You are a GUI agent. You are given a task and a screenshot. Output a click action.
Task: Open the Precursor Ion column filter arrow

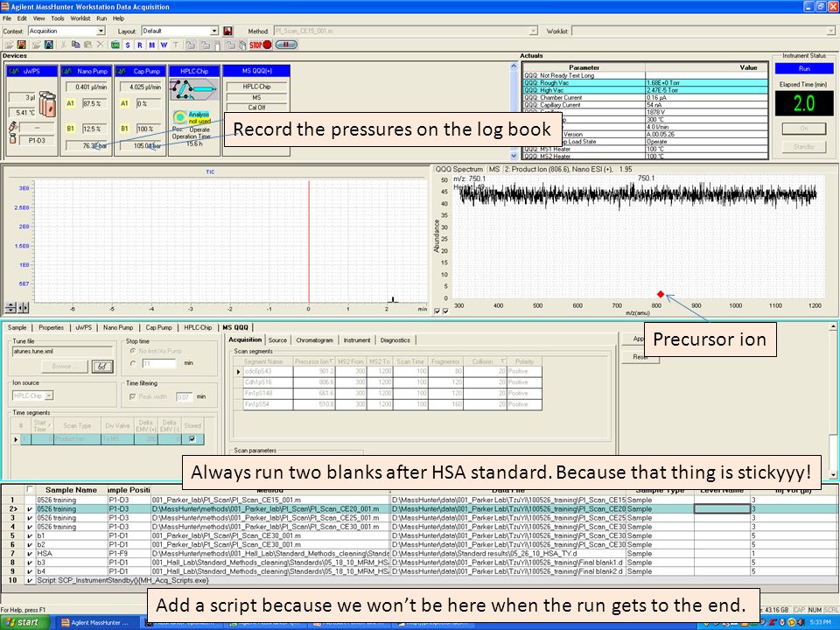point(332,361)
